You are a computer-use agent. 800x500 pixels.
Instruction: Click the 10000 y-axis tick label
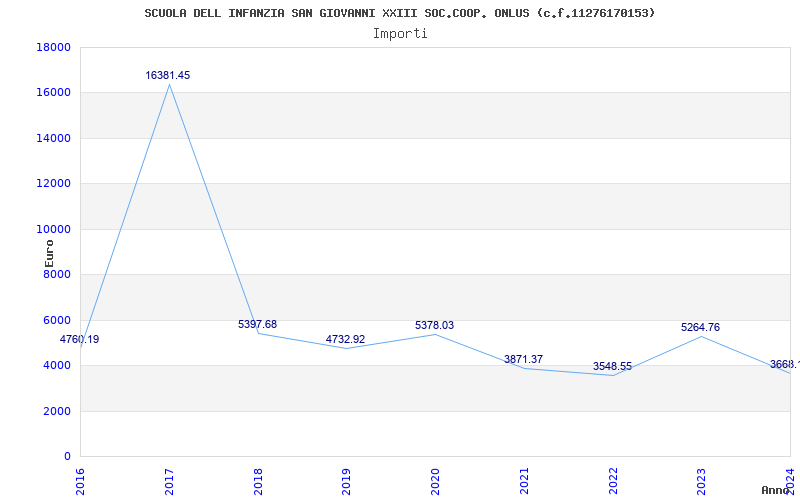pos(54,229)
